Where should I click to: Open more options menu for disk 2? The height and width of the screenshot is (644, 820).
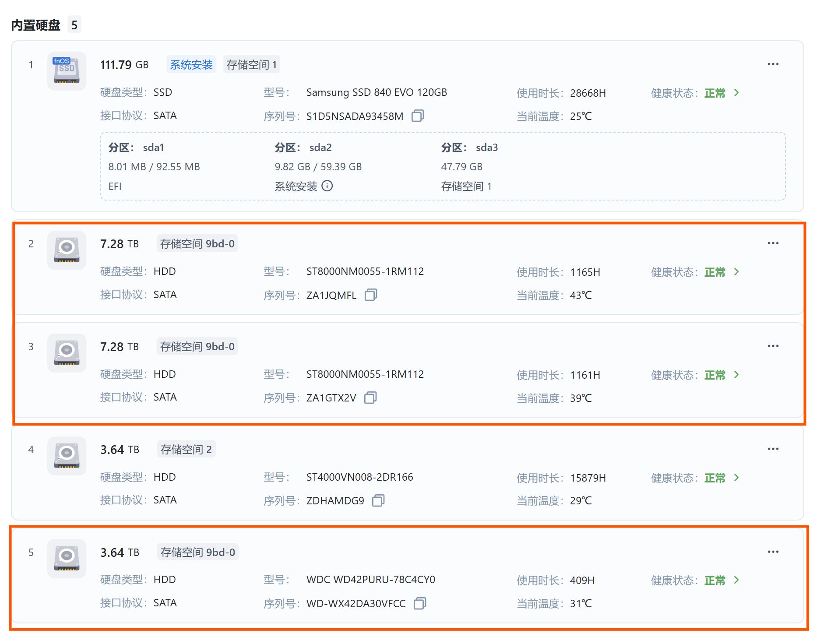pyautogui.click(x=773, y=243)
